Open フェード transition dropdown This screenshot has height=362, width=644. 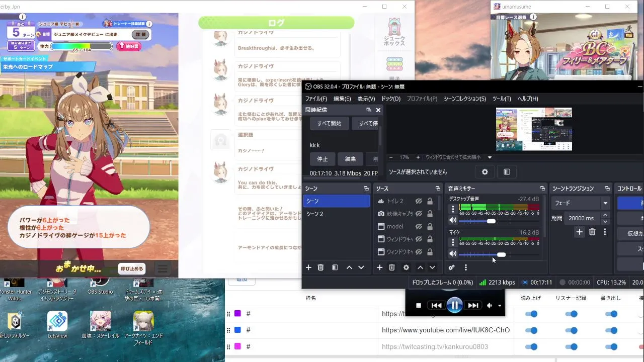(582, 203)
